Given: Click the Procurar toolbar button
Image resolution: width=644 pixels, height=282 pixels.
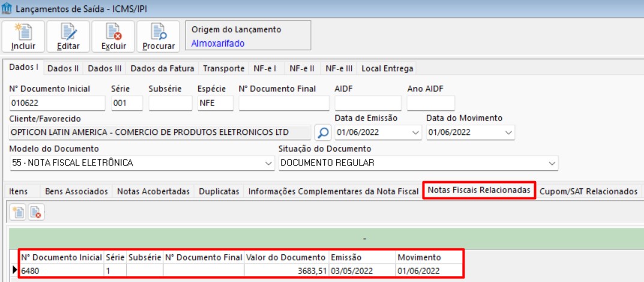Looking at the screenshot, I should pyautogui.click(x=158, y=37).
